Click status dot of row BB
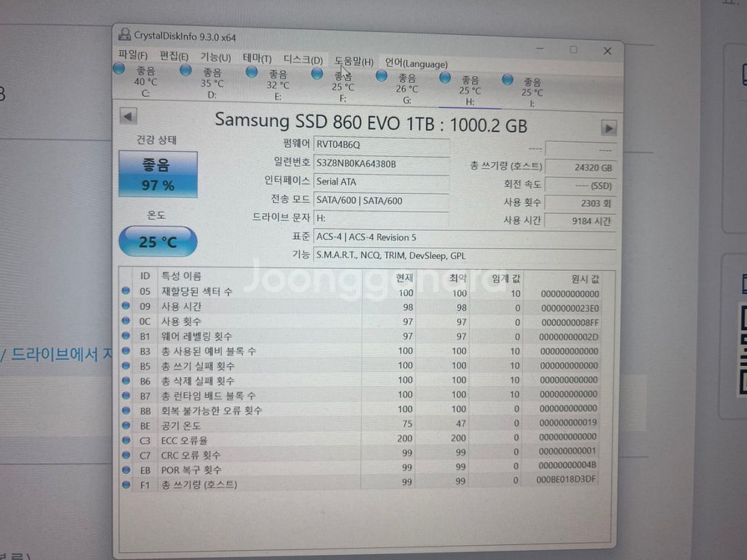The height and width of the screenshot is (560, 747). pyautogui.click(x=125, y=410)
